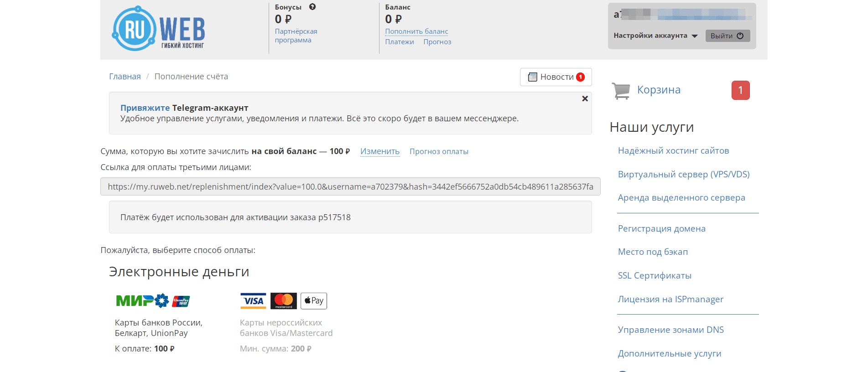Open the Новости news button
This screenshot has width=868, height=372.
click(556, 77)
